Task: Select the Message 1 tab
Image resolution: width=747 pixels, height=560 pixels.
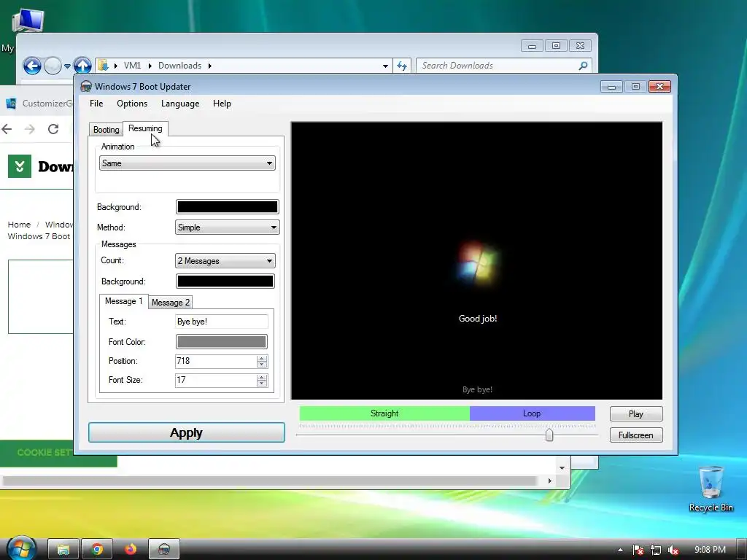Action: pyautogui.click(x=123, y=301)
